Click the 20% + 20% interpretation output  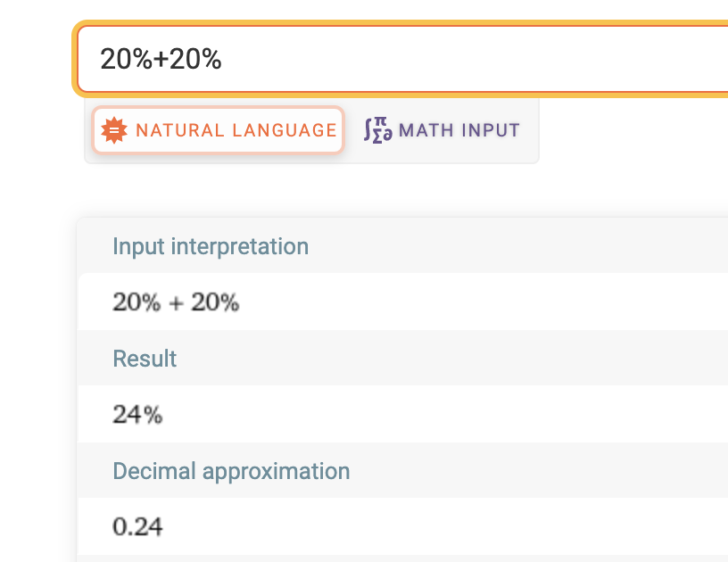176,302
